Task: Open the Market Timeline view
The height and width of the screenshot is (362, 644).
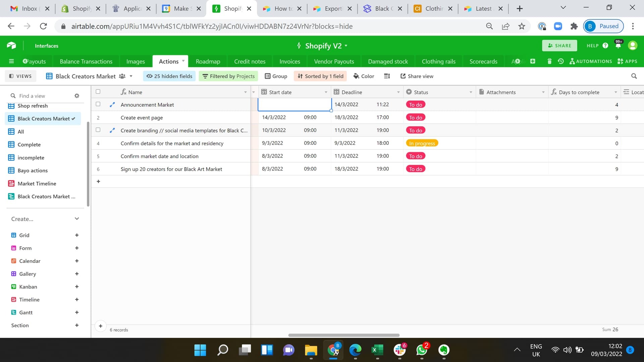Action: point(37,183)
